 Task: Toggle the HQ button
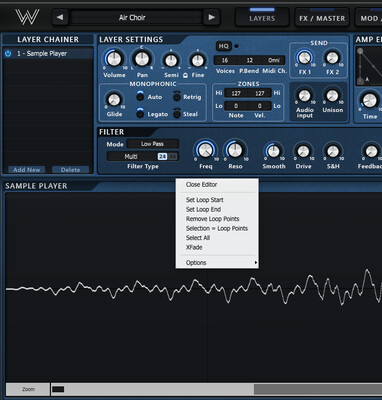click(x=223, y=46)
